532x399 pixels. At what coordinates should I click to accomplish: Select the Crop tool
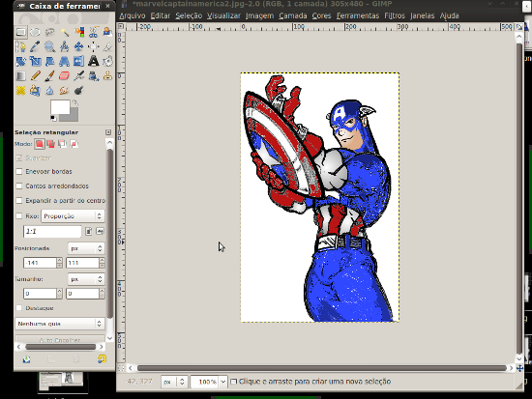click(107, 46)
